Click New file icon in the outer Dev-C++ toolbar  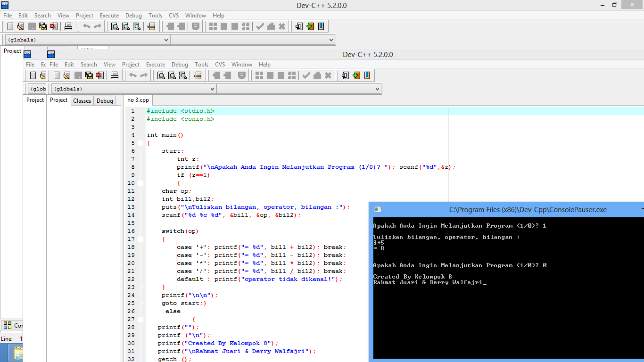tap(10, 26)
